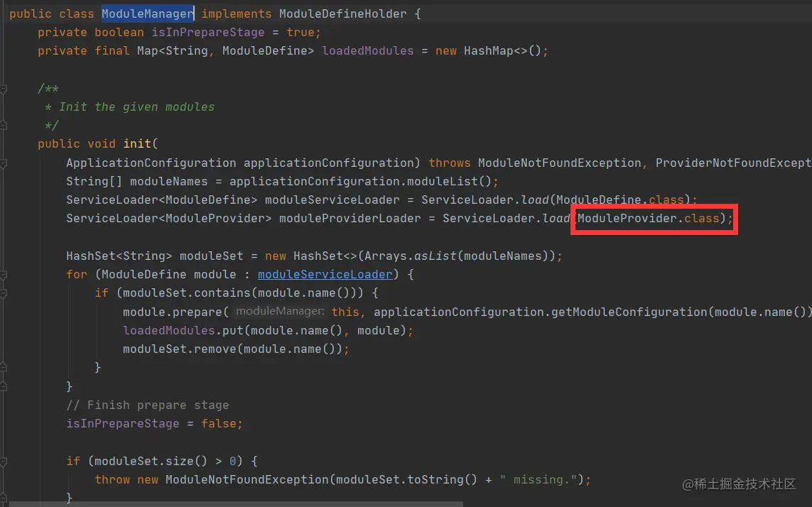Click ModuleDefine.class in the first ServiceLoader.load call
This screenshot has width=812, height=507.
tap(620, 200)
